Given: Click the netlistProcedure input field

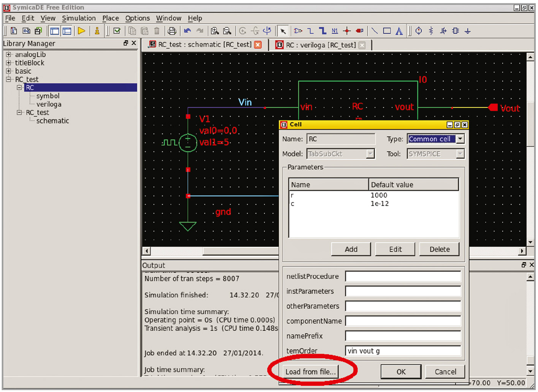Looking at the screenshot, I should [x=403, y=276].
